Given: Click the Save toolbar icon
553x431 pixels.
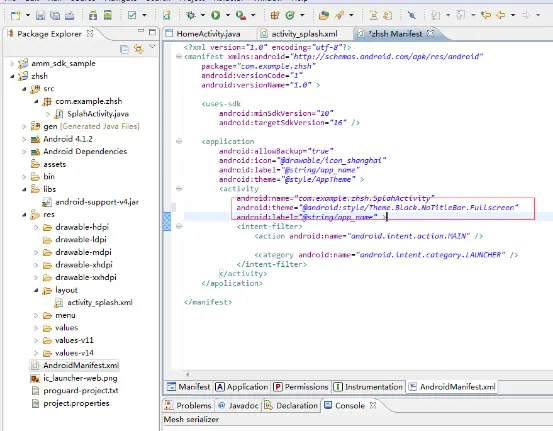Looking at the screenshot, I should coord(41,15).
